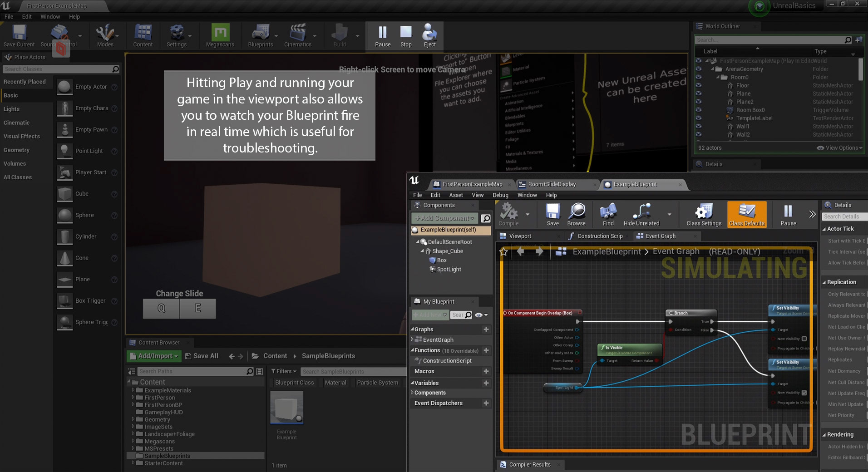The height and width of the screenshot is (472, 868).
Task: Click graph favorite star icon
Action: (x=503, y=251)
